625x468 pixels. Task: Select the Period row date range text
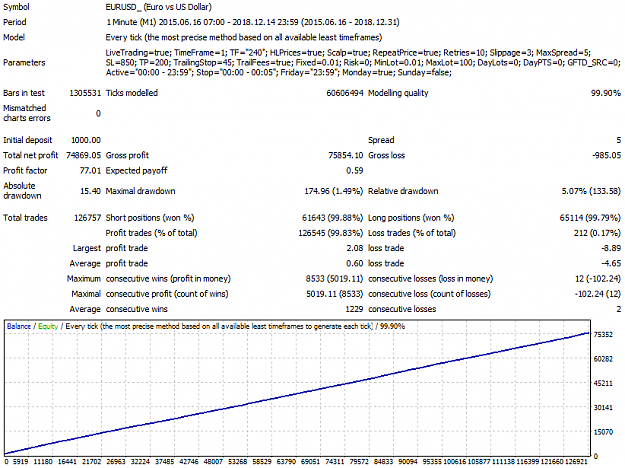(252, 22)
